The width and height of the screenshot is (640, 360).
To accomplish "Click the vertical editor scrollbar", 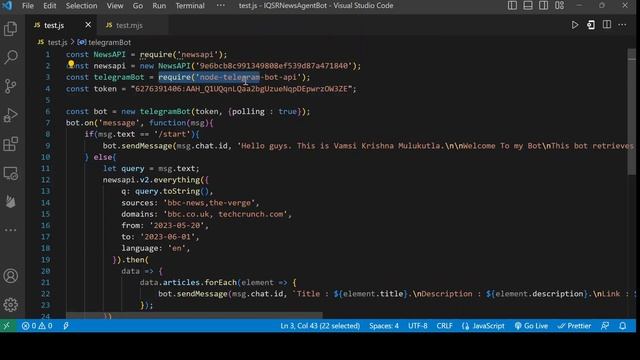I will tap(632, 113).
